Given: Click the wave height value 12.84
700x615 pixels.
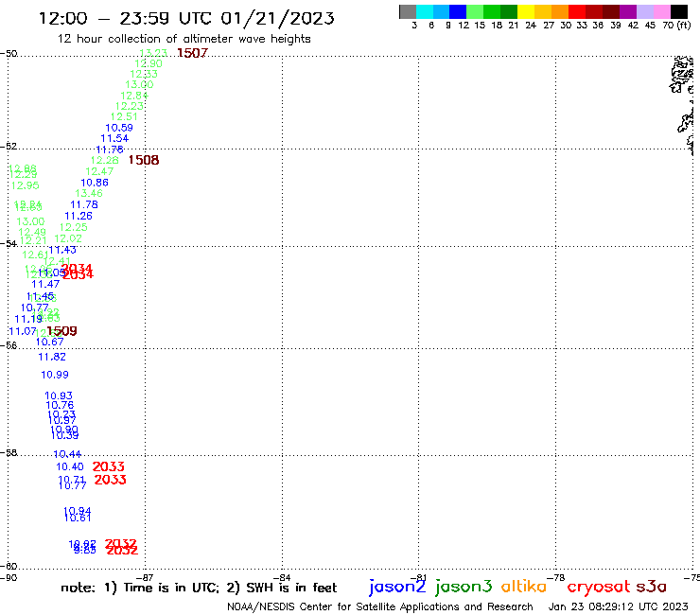Looking at the screenshot, I should point(134,96).
